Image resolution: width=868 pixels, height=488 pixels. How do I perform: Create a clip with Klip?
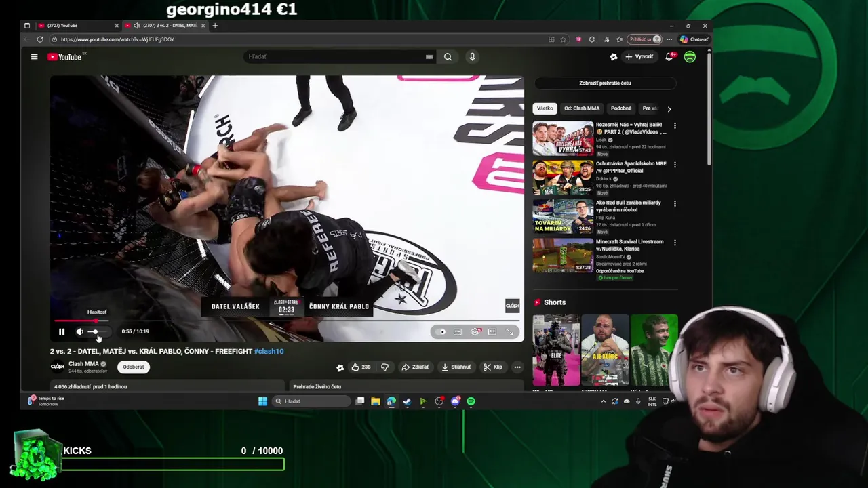pos(493,367)
